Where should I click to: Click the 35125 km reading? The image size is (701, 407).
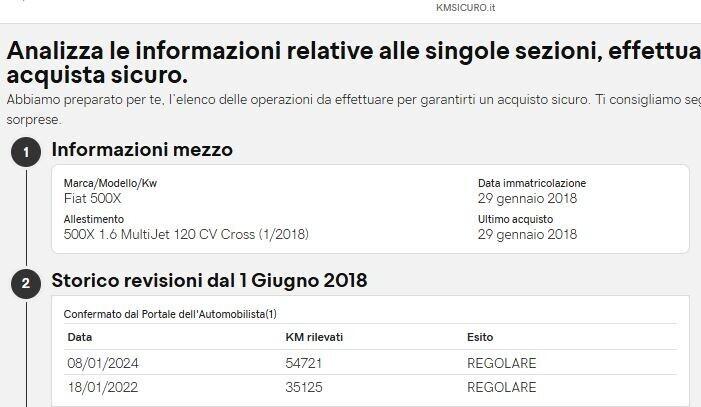[x=304, y=388]
